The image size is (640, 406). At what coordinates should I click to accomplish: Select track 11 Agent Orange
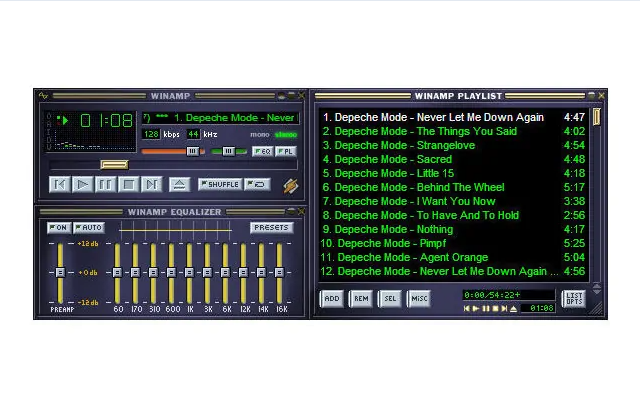coord(453,257)
